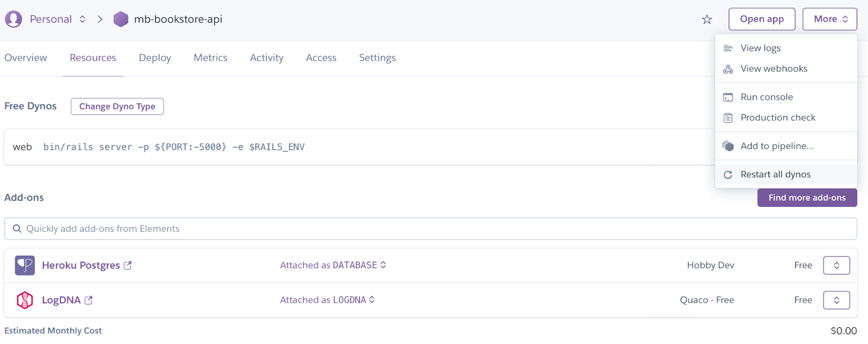Click the Heroku Postgres elephant logo
The image size is (868, 344).
[x=25, y=265]
